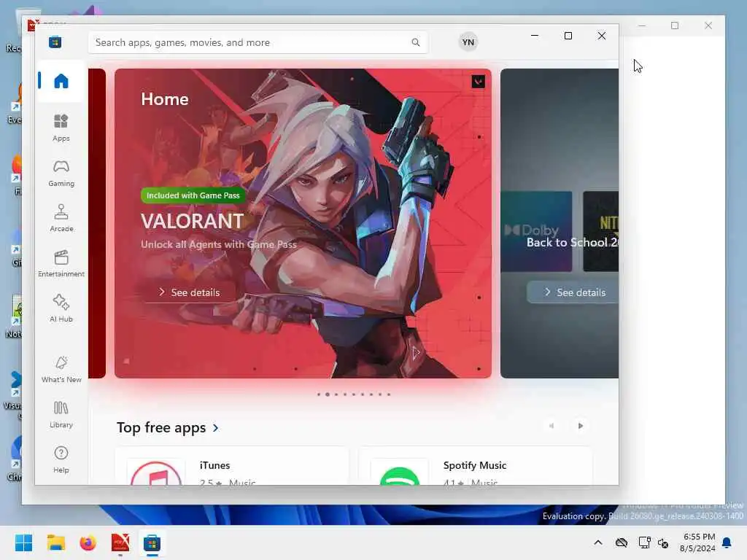Screen dimensions: 747x560
Task: Open the Entertainment section
Action: (61, 263)
